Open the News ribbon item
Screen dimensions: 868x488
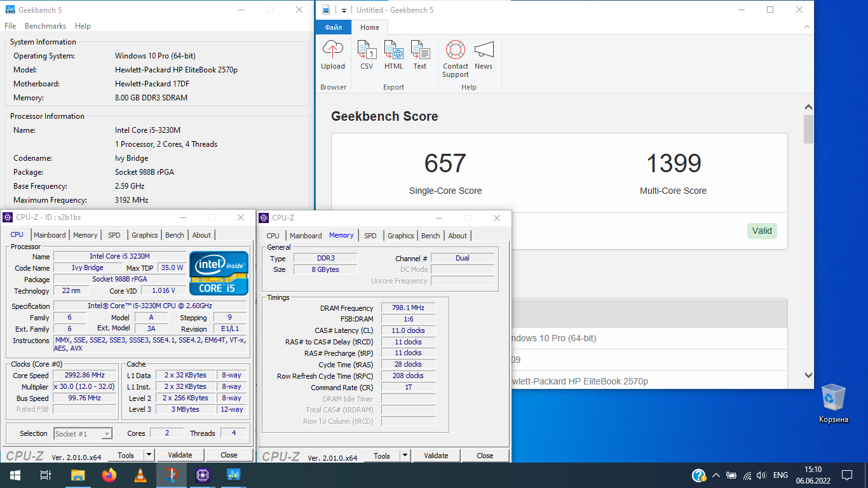pos(484,55)
